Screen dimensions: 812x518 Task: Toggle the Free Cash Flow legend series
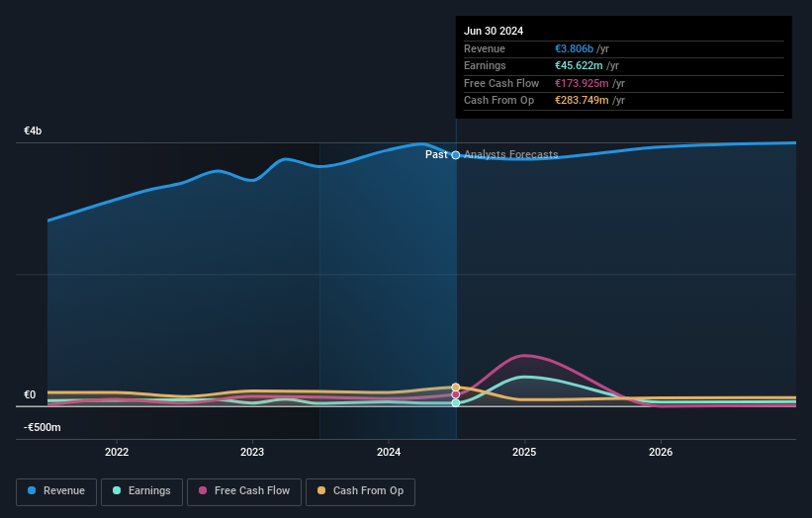pyautogui.click(x=244, y=491)
